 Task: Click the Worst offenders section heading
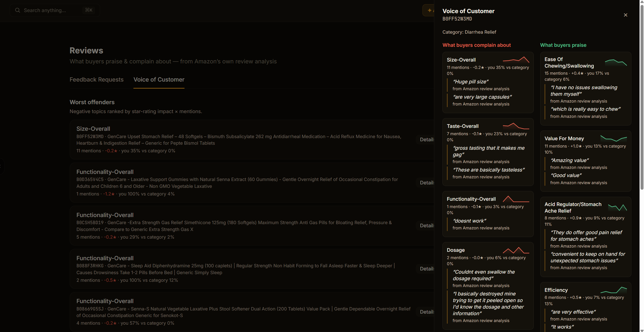[x=92, y=102]
